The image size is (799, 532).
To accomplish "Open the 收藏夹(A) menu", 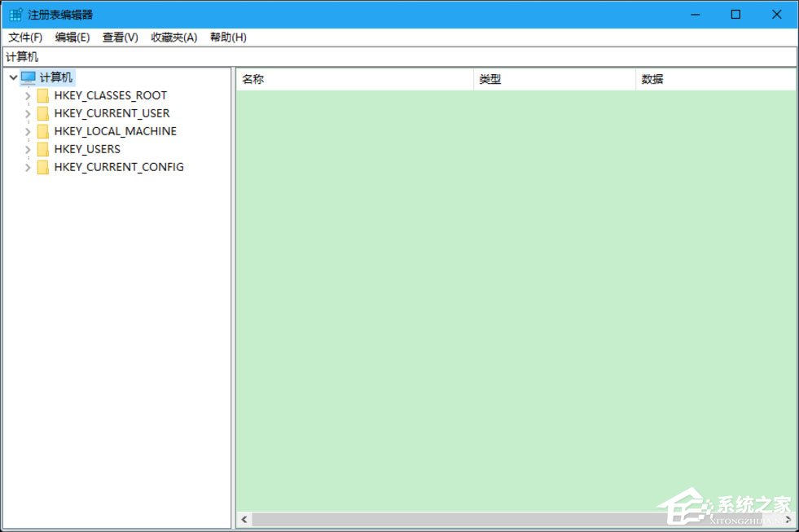I will tap(173, 37).
